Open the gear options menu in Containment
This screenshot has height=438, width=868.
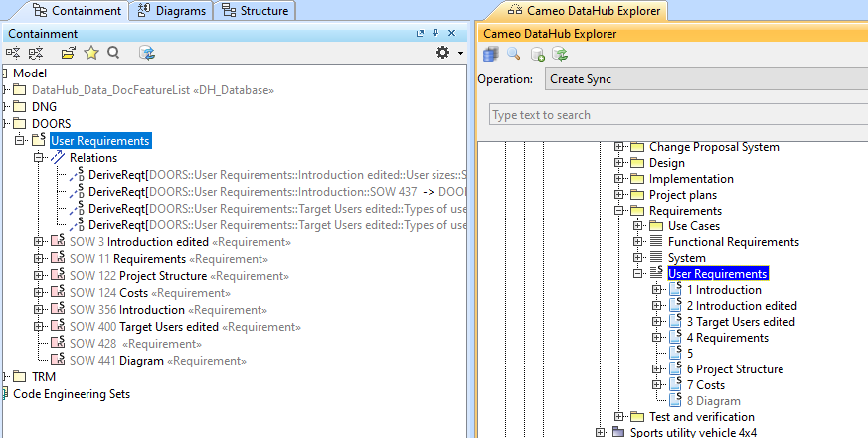point(444,53)
